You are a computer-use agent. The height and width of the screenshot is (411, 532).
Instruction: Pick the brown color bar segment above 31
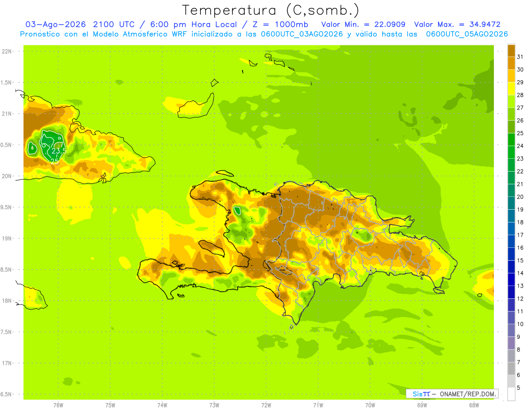tap(511, 50)
